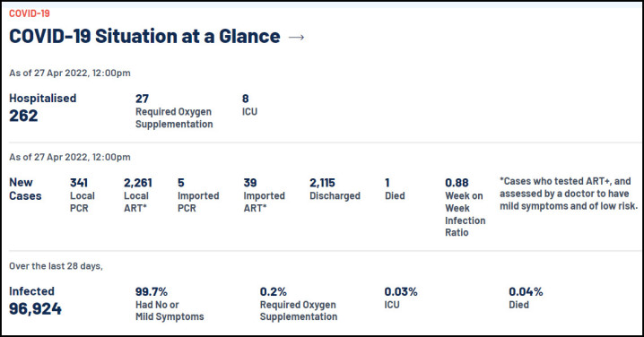Click the ART+ footnote text
The height and width of the screenshot is (337, 644).
click(569, 194)
